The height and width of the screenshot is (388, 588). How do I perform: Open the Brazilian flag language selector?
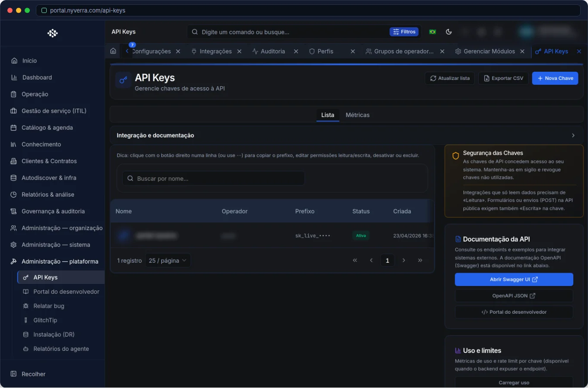(432, 32)
